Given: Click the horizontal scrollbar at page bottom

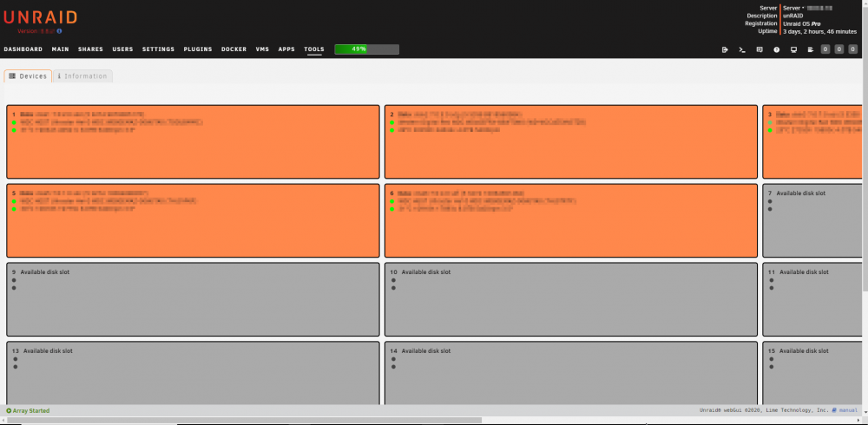Looking at the screenshot, I should pos(244,421).
